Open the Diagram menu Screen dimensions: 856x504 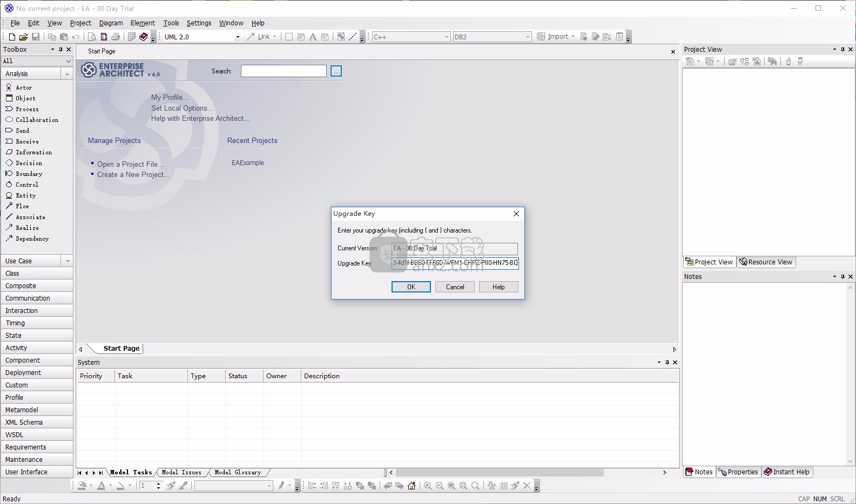pos(111,23)
